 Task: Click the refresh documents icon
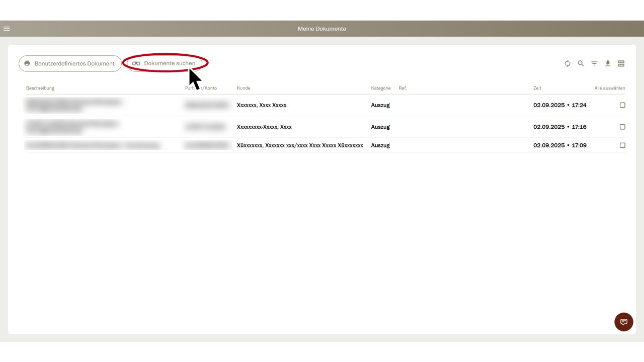tap(568, 63)
